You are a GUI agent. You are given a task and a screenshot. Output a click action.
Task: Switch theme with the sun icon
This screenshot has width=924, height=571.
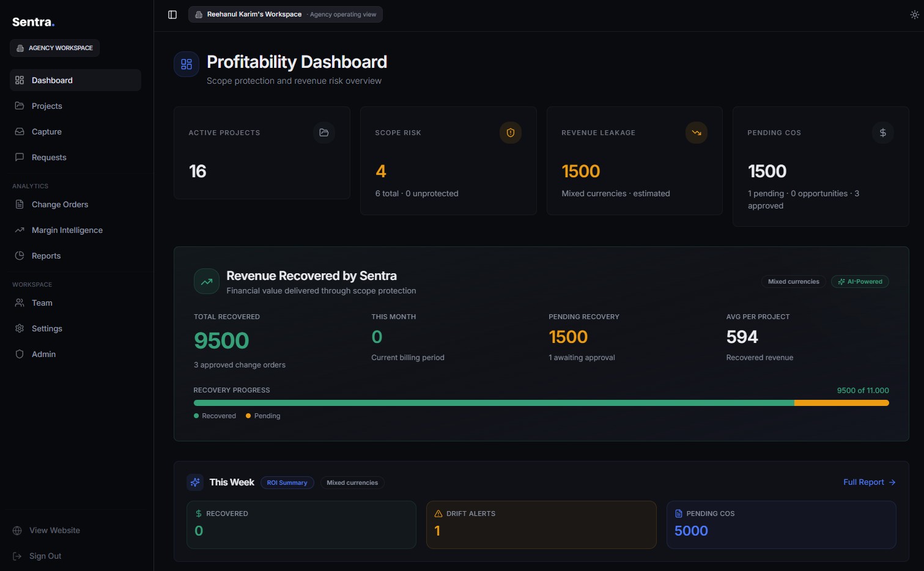[914, 15]
